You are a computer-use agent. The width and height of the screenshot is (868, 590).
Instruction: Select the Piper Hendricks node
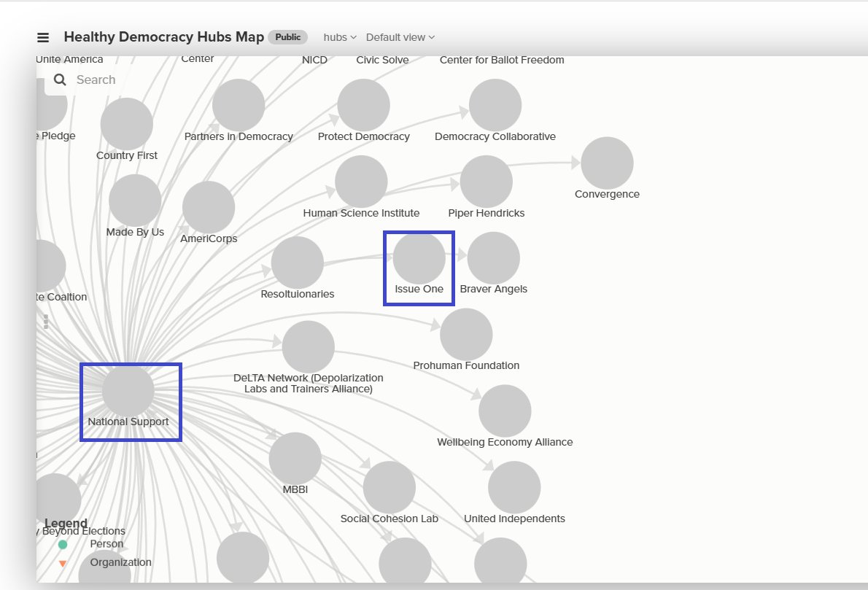pyautogui.click(x=486, y=182)
